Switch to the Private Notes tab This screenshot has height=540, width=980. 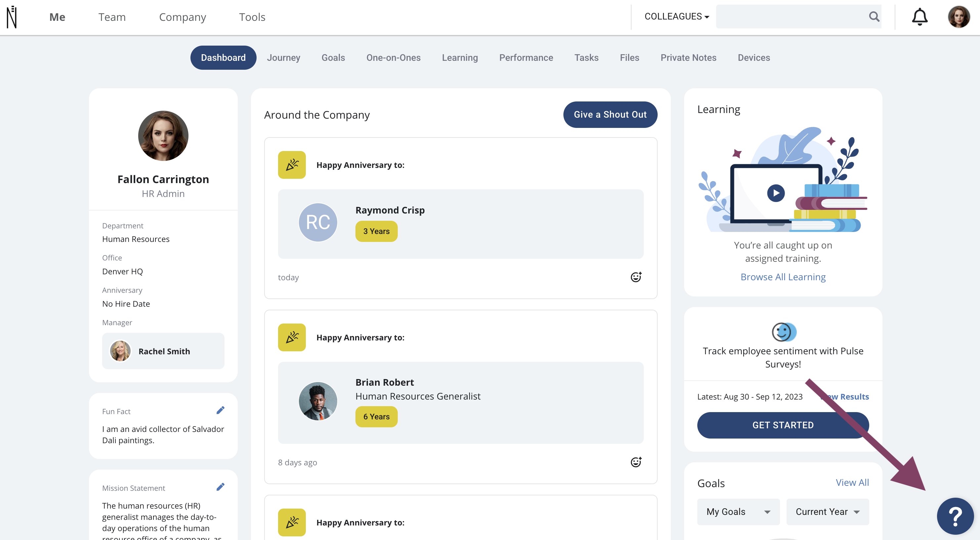(689, 58)
